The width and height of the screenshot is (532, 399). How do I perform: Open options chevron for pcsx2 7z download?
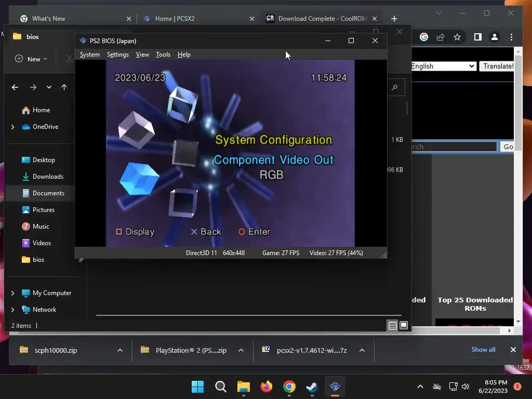click(x=362, y=350)
